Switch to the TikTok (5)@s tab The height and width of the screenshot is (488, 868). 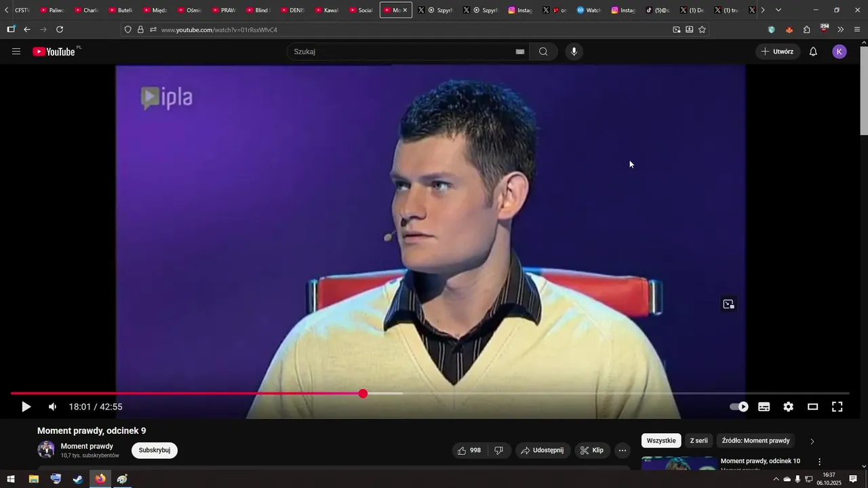[658, 10]
